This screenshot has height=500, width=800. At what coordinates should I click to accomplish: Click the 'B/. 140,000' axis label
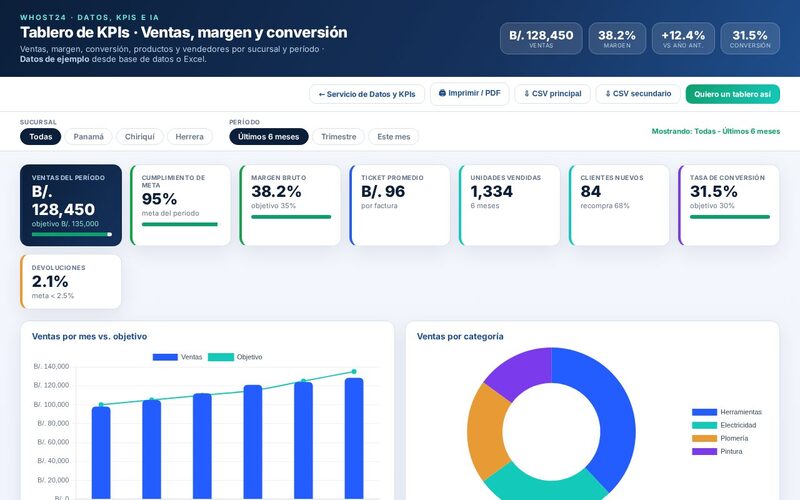[51, 366]
